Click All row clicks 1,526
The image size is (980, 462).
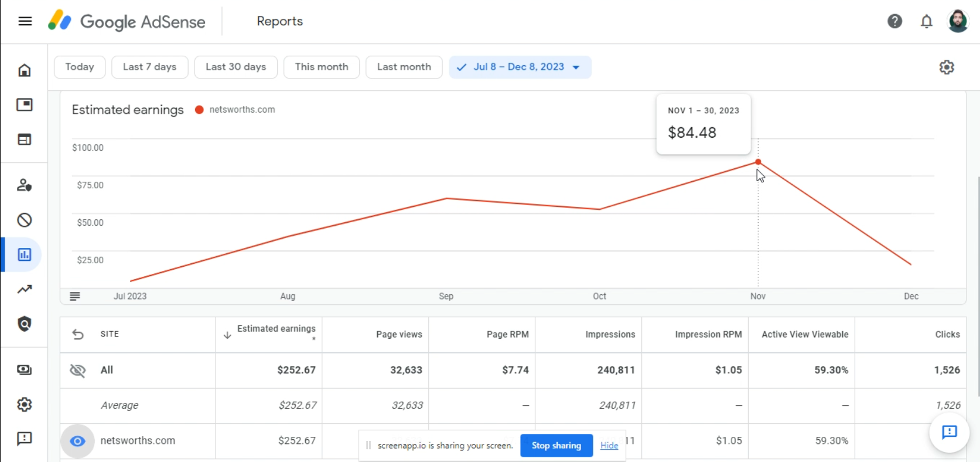947,370
